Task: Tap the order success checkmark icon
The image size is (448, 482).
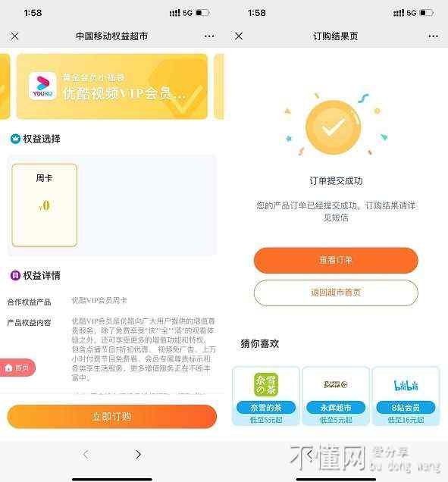Action: (x=334, y=127)
